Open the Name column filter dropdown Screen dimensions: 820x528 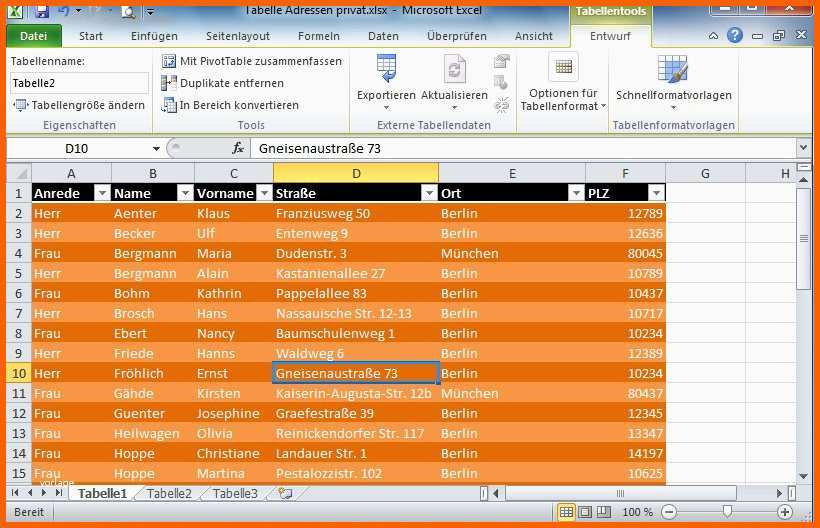185,193
